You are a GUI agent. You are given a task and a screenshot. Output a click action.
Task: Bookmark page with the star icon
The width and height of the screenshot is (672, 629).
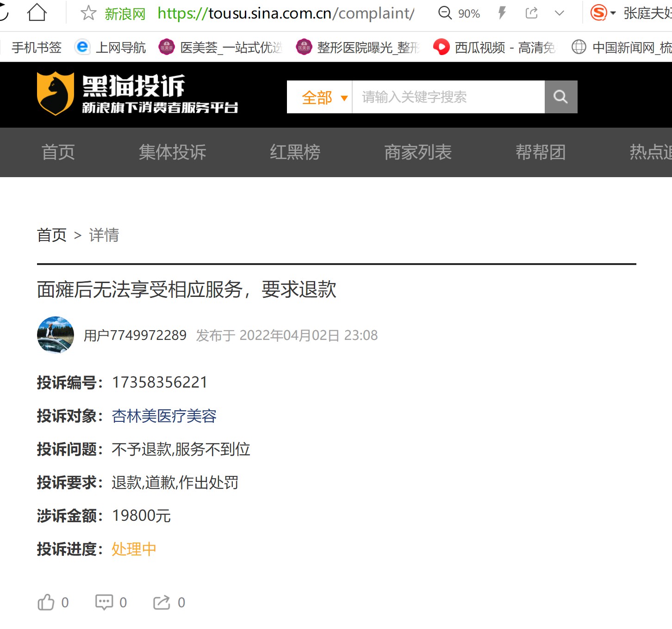tap(88, 13)
